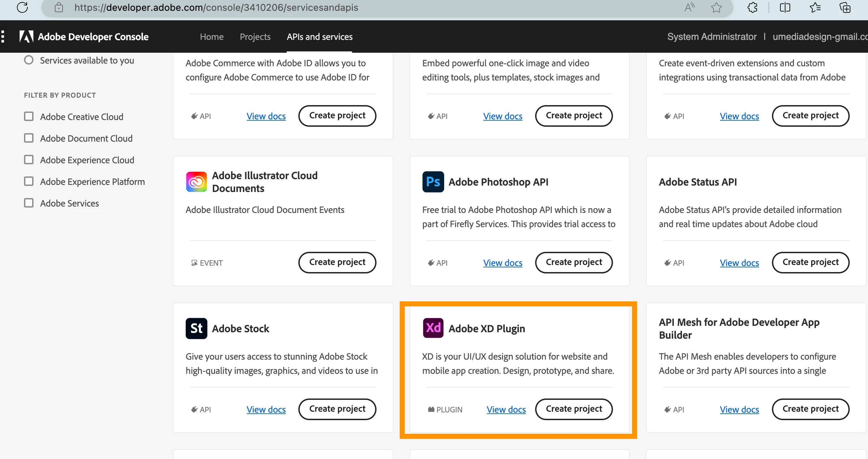Click the Adobe XD product icon
This screenshot has width=868, height=459.
pyautogui.click(x=433, y=328)
